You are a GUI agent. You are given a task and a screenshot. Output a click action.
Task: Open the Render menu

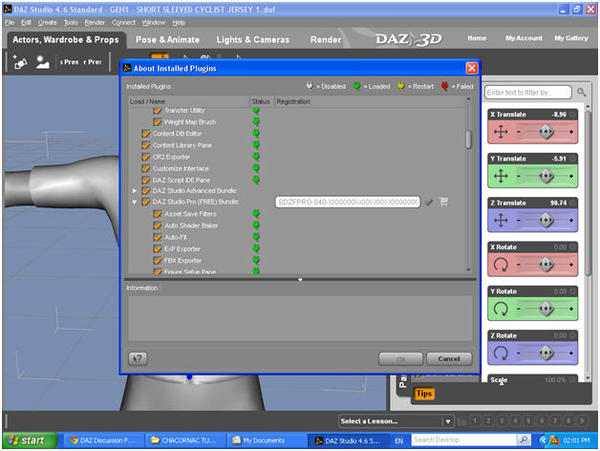[95, 23]
